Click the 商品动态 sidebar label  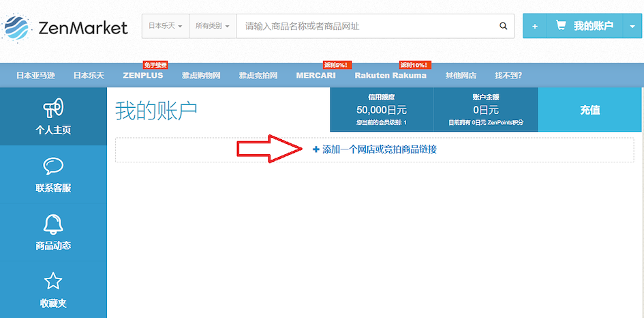[53, 246]
